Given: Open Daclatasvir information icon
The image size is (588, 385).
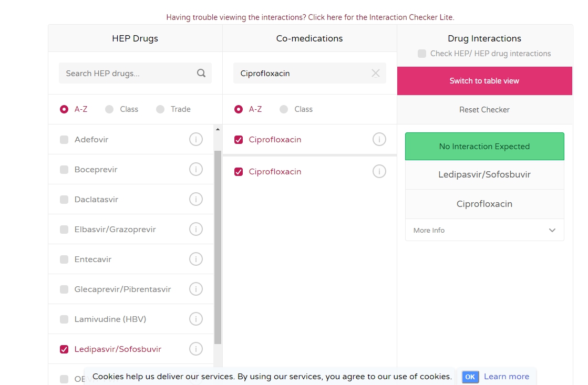Looking at the screenshot, I should (x=195, y=200).
